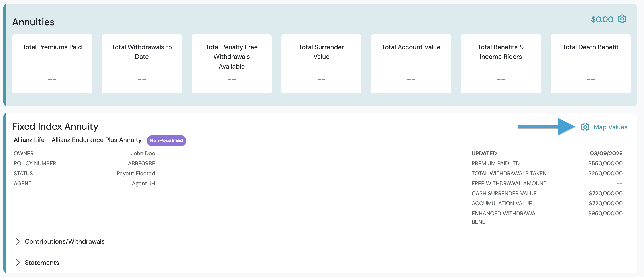
Task: Expand the Statements section
Action: click(x=321, y=263)
